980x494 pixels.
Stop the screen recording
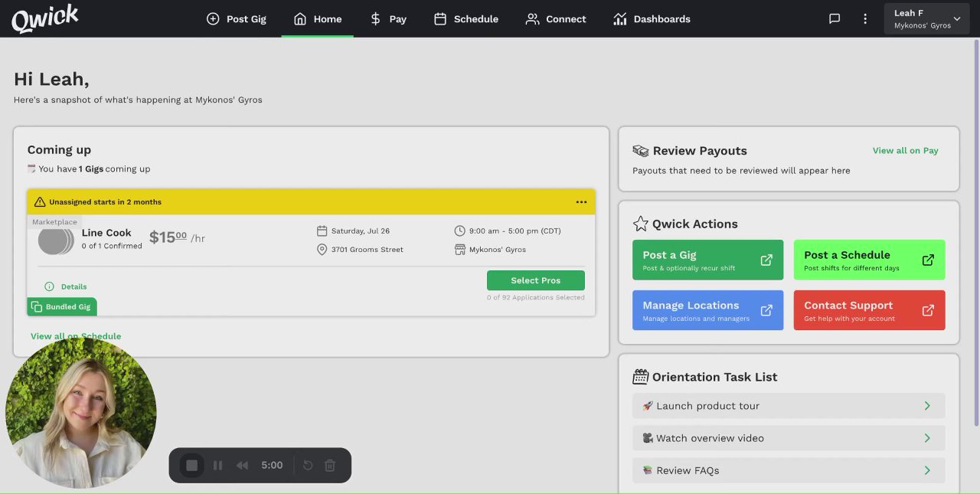click(192, 465)
